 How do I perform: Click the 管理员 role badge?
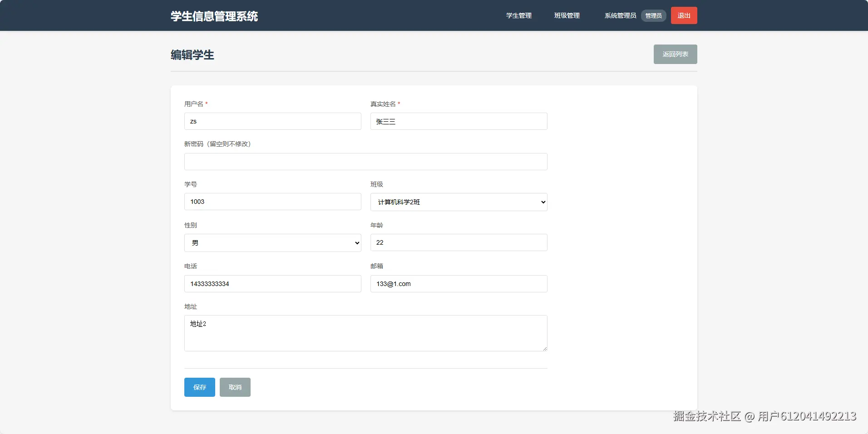(x=653, y=15)
